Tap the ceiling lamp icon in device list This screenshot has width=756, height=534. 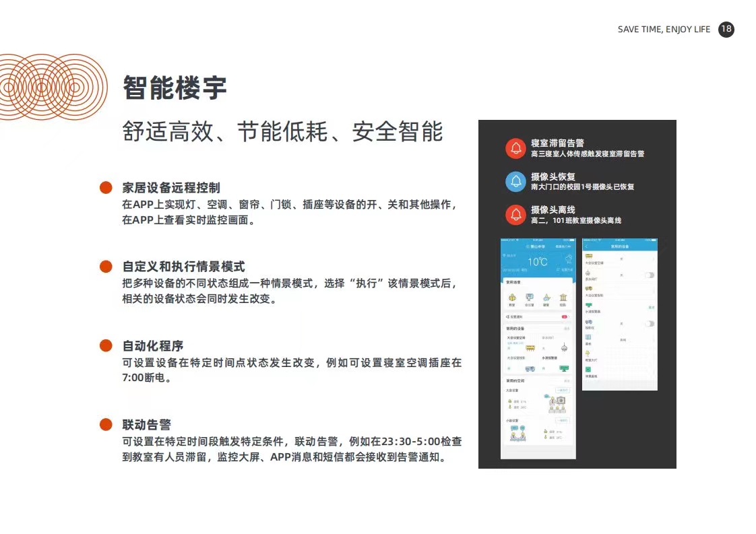pyautogui.click(x=588, y=273)
